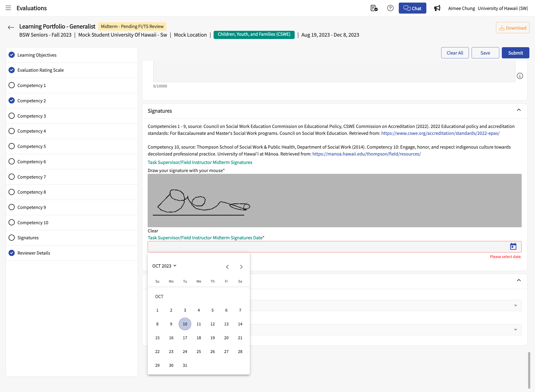Open the OCT 2023 month-year dropdown
This screenshot has height=392, width=535.
coord(164,266)
